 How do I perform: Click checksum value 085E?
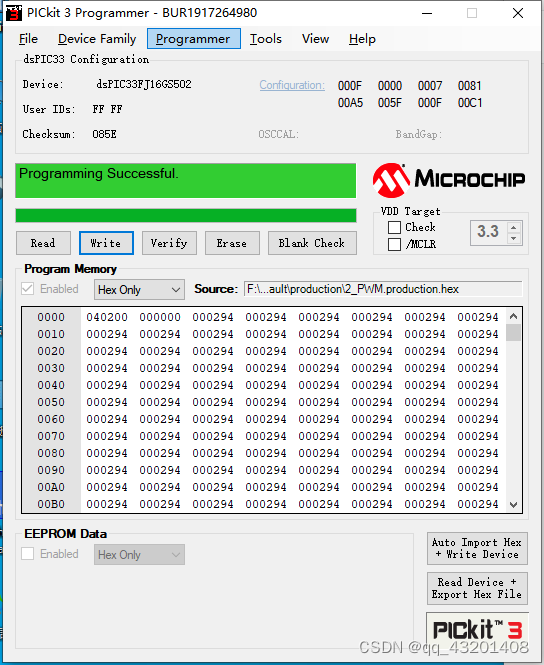tap(104, 134)
